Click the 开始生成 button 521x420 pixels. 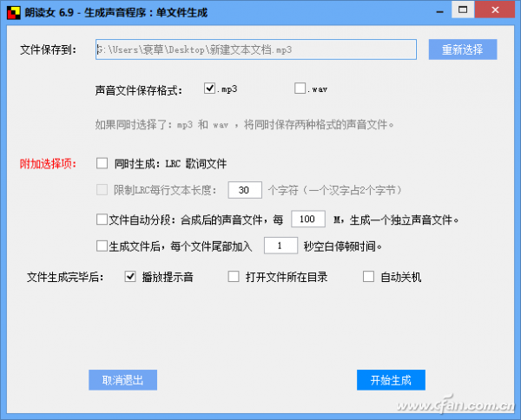point(391,380)
